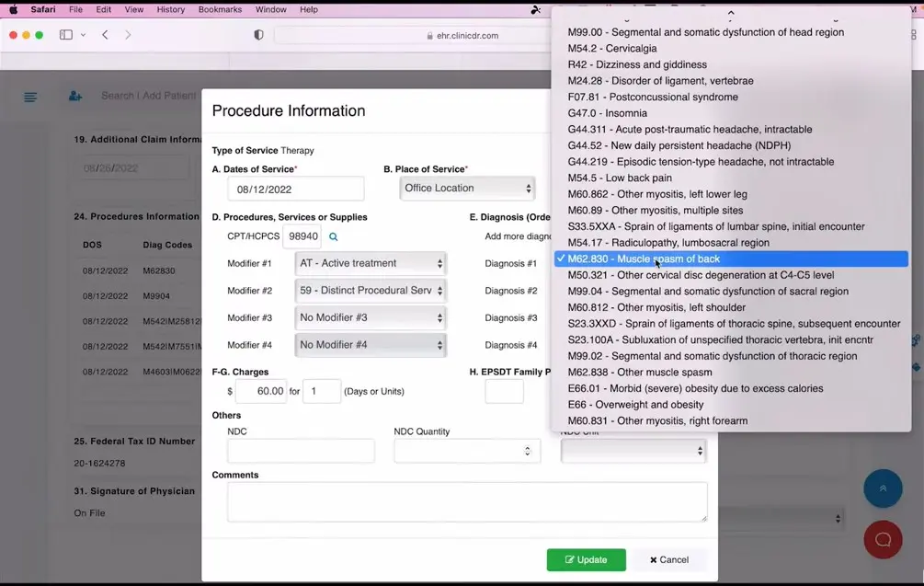The width and height of the screenshot is (924, 586).
Task: Open the red chat support bubble
Action: [x=882, y=539]
